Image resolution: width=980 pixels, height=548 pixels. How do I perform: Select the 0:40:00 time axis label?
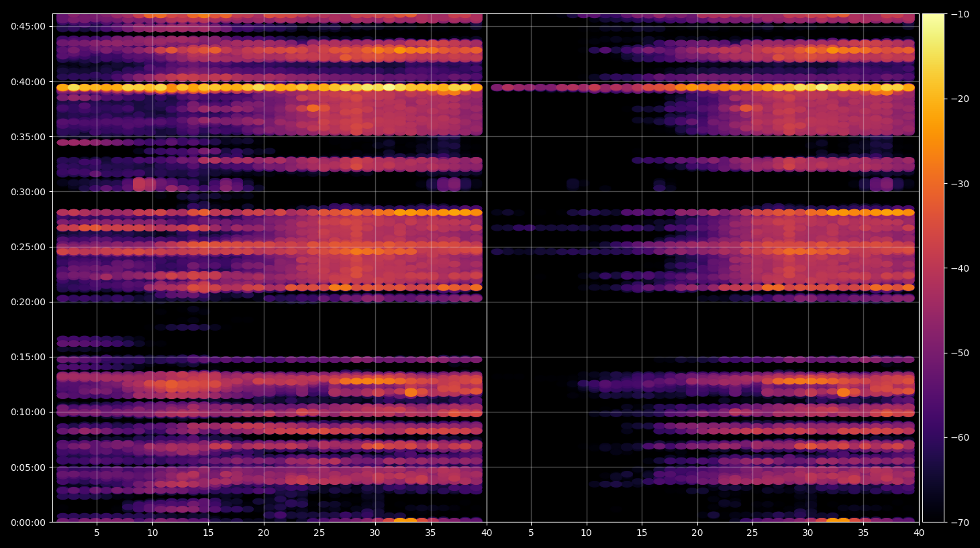coord(28,82)
